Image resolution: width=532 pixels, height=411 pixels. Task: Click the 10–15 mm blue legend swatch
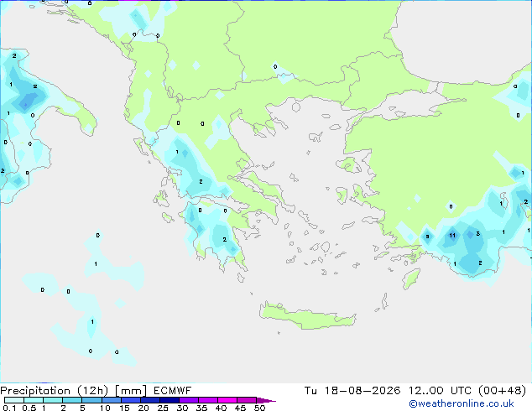[x=112, y=400]
